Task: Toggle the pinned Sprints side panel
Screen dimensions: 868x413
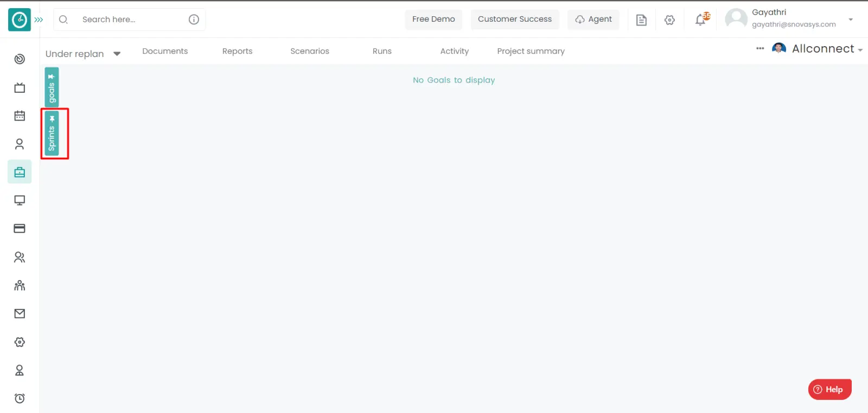Action: (x=52, y=134)
